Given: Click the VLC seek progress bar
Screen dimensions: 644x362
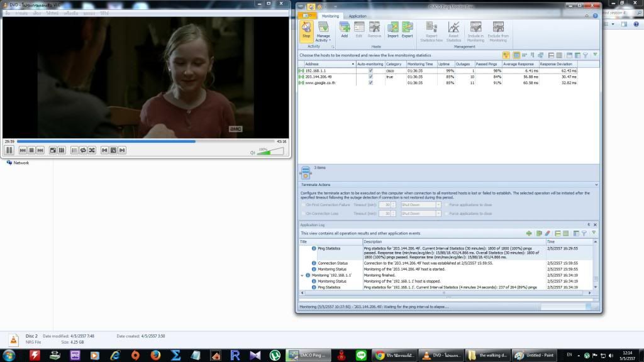Looking at the screenshot, I should click(146, 141).
